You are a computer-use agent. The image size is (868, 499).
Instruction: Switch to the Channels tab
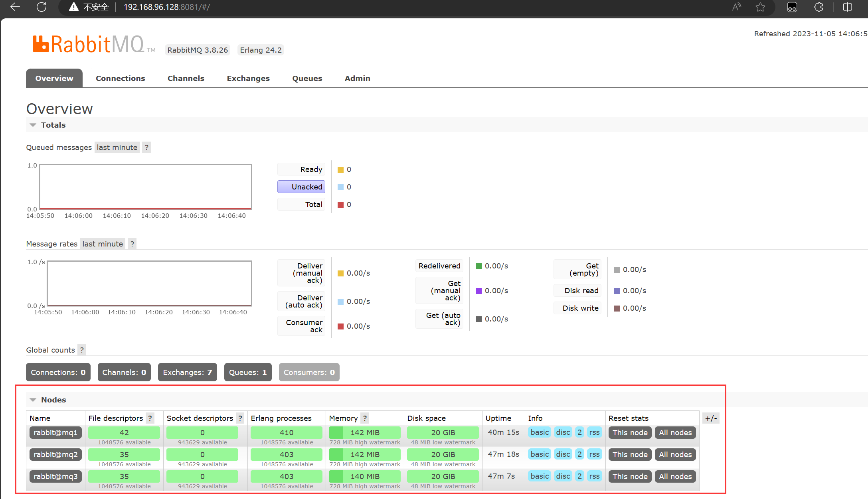tap(186, 78)
